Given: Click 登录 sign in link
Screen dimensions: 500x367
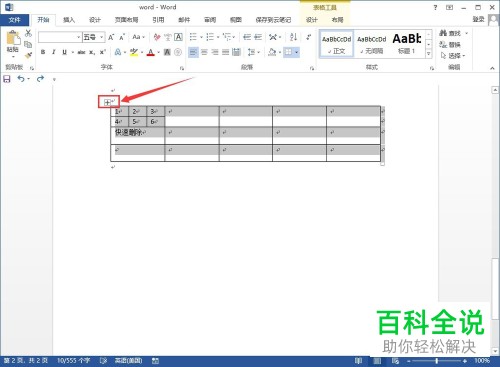Looking at the screenshot, I should [x=478, y=19].
